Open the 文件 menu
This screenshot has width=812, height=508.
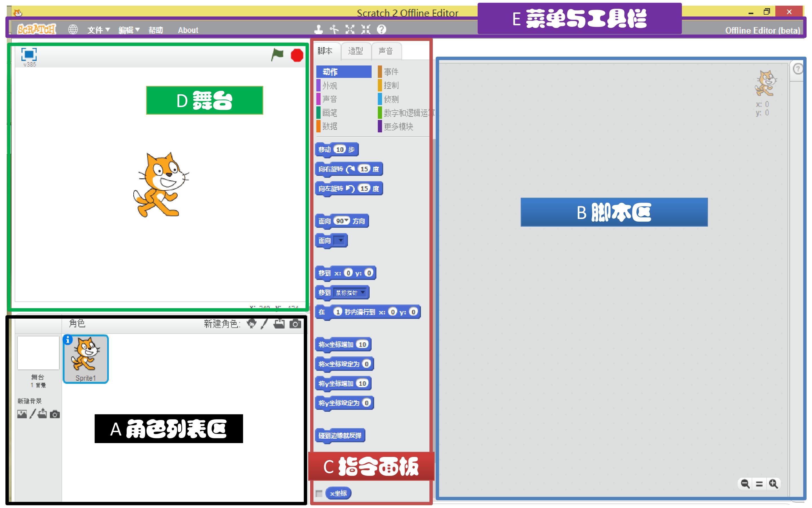point(99,30)
